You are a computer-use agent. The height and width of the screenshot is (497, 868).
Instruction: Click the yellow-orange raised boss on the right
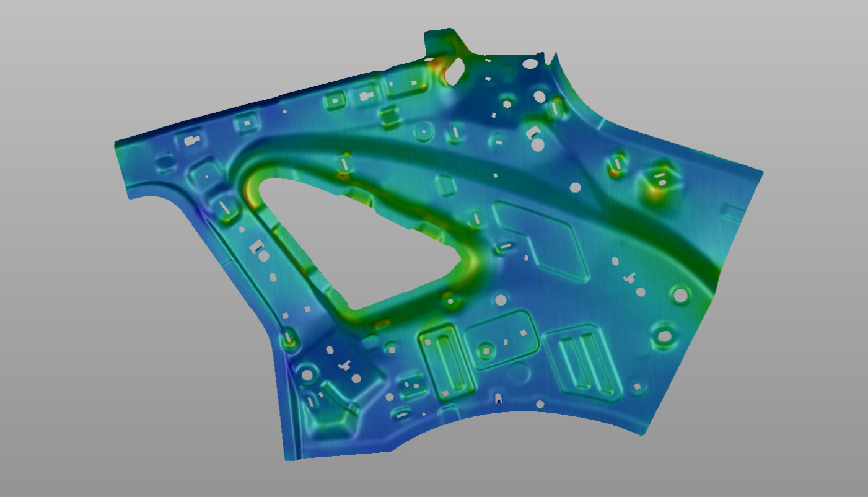click(x=659, y=183)
